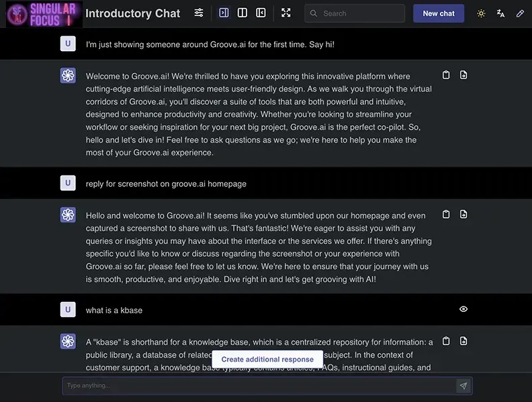532x402 pixels.
Task: Toggle visibility eye on 'what is a kbase'
Action: [463, 309]
